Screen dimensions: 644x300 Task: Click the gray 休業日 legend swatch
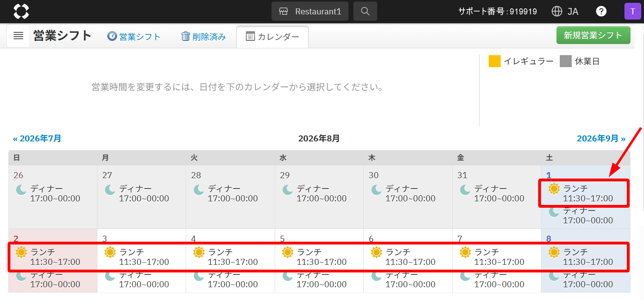pyautogui.click(x=565, y=61)
